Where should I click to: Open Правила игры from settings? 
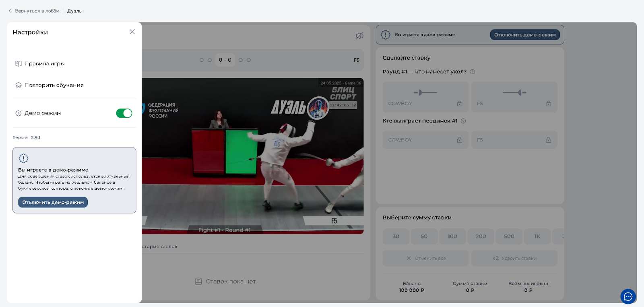click(44, 64)
